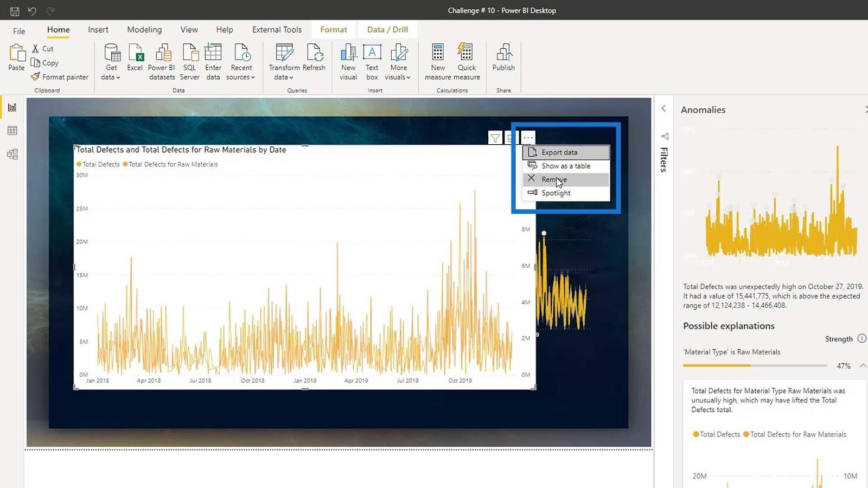Choose Show as a table
The height and width of the screenshot is (488, 868).
coord(566,166)
